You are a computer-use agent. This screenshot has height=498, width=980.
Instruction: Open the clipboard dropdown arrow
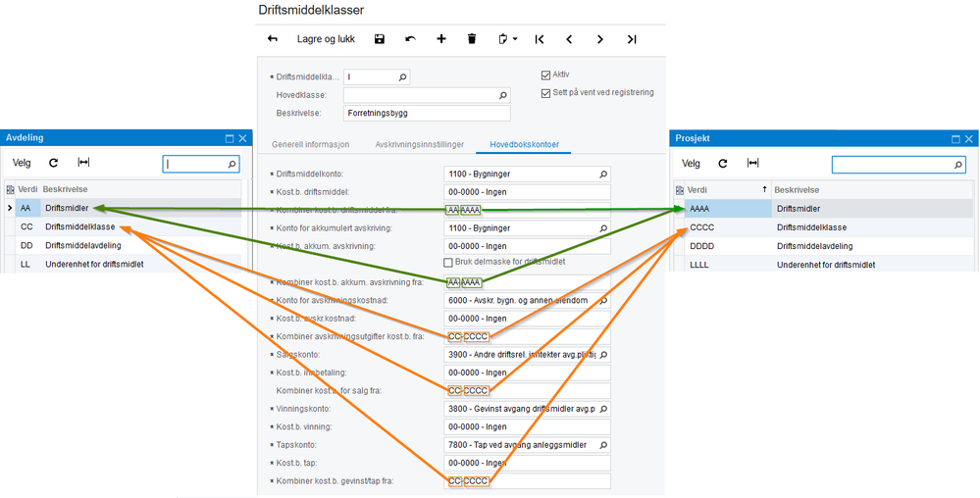(515, 39)
